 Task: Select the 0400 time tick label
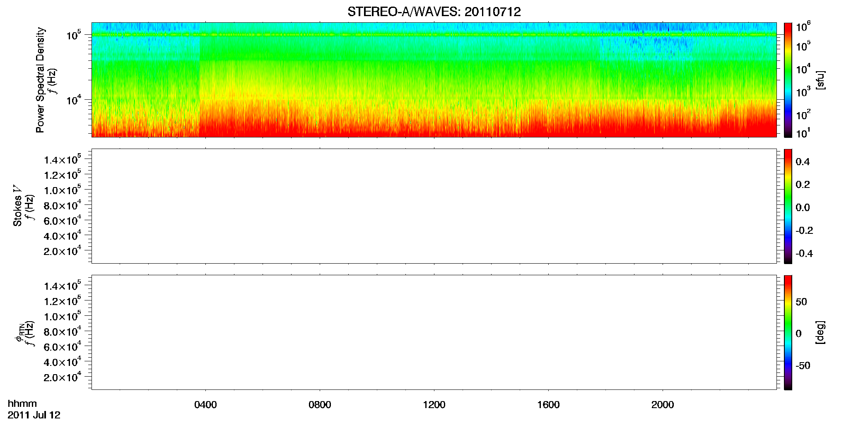point(205,405)
